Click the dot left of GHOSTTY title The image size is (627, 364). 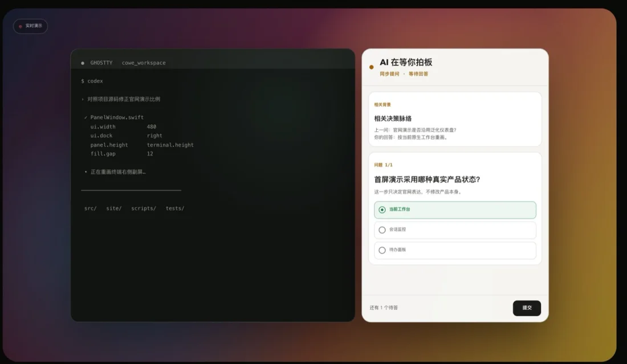click(x=83, y=63)
